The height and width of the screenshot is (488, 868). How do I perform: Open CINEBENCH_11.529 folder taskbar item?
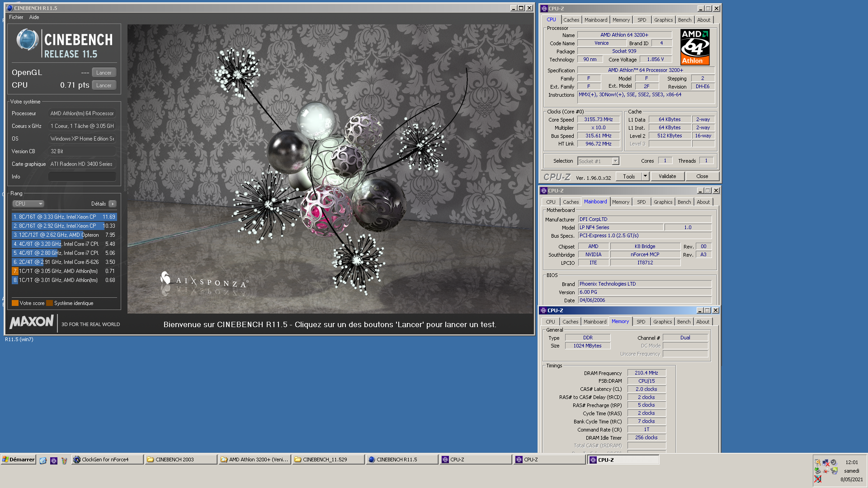[329, 460]
